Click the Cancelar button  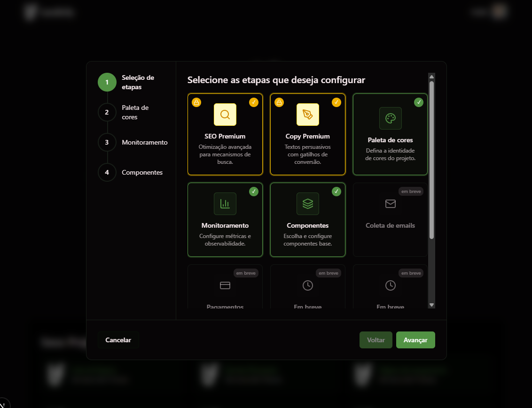(118, 340)
